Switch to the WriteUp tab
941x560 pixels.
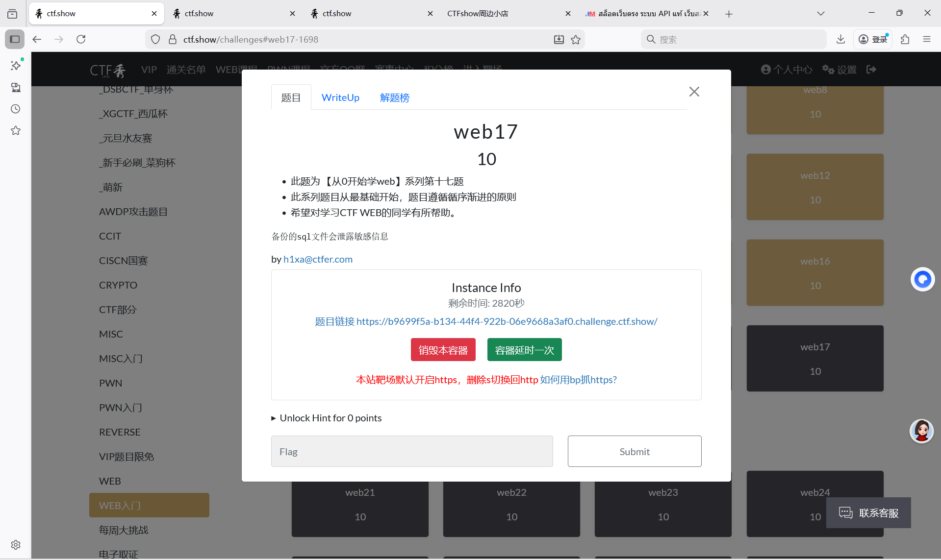340,97
